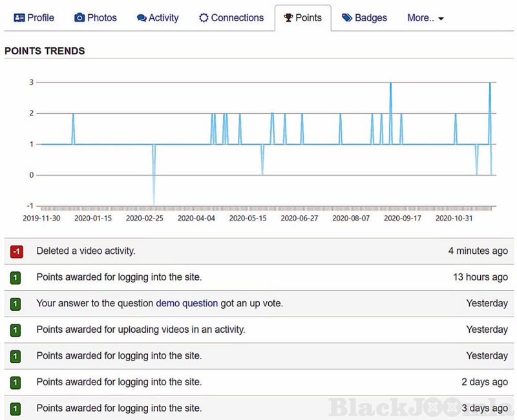Viewport: 517px width, 420px height.
Task: Click the trophy icon on Points tab
Action: tap(288, 18)
